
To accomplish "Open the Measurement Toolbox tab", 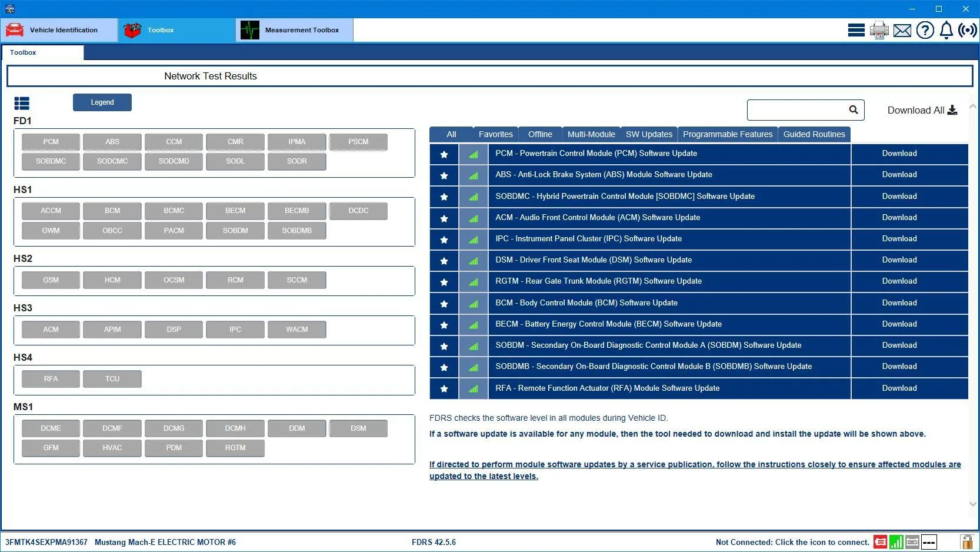I will pos(295,30).
